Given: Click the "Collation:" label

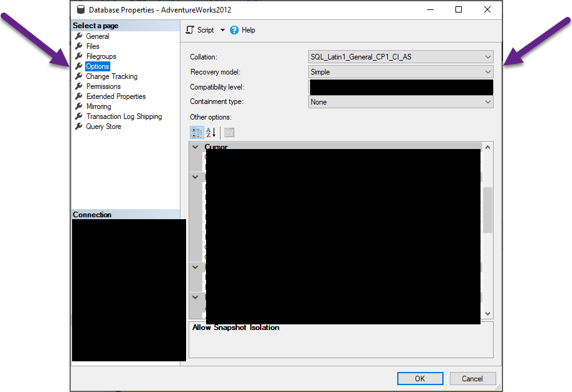Looking at the screenshot, I should [x=204, y=57].
